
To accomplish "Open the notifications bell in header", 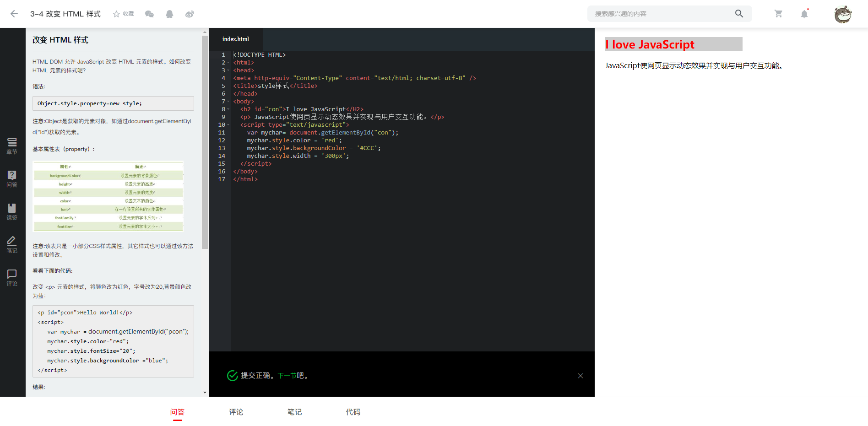I will (804, 14).
